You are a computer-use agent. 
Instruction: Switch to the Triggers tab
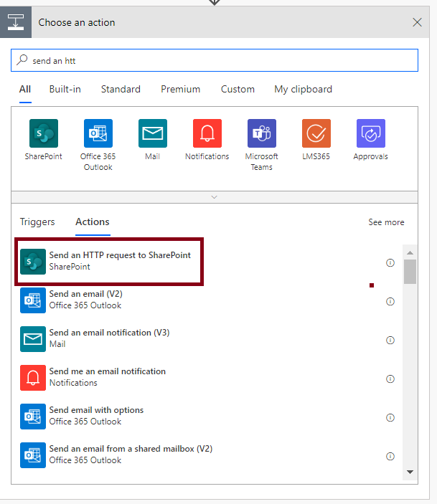[x=37, y=222]
